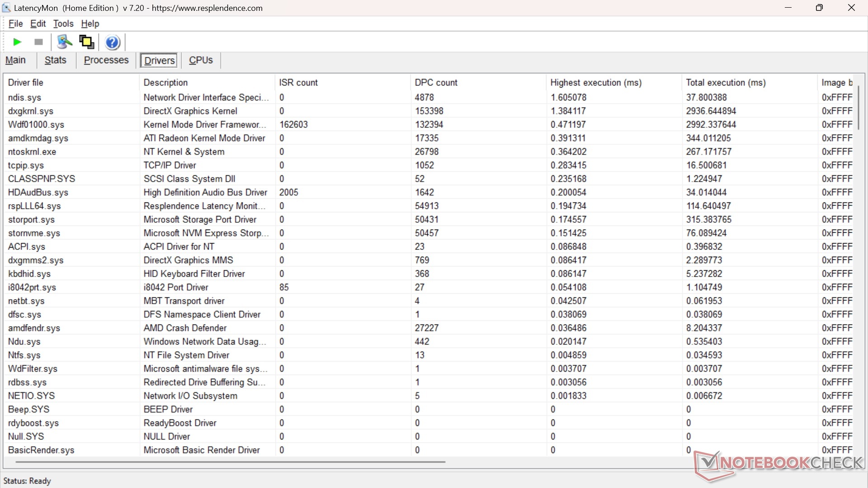Start the latency monitor with the green play icon
868x488 pixels.
[17, 42]
